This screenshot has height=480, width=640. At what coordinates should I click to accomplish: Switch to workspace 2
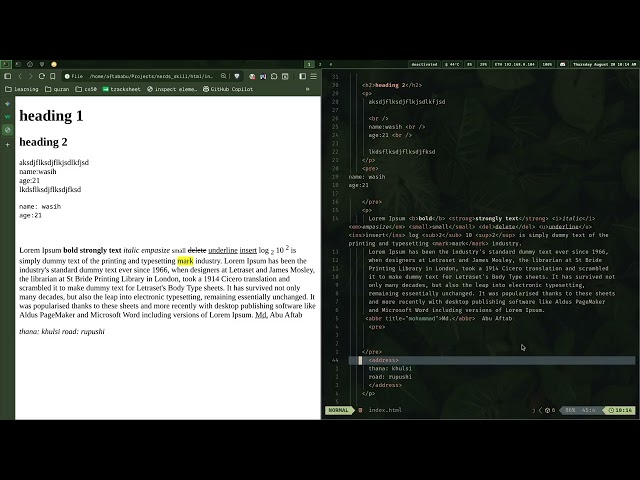320,64
